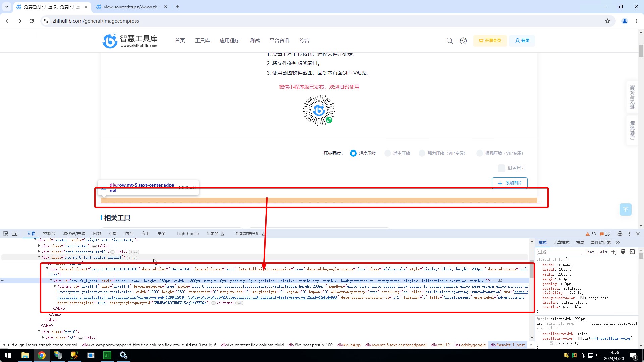644x362 pixels.
Task: Toggle the computed styles sidebar pane icon
Action: 632,252
